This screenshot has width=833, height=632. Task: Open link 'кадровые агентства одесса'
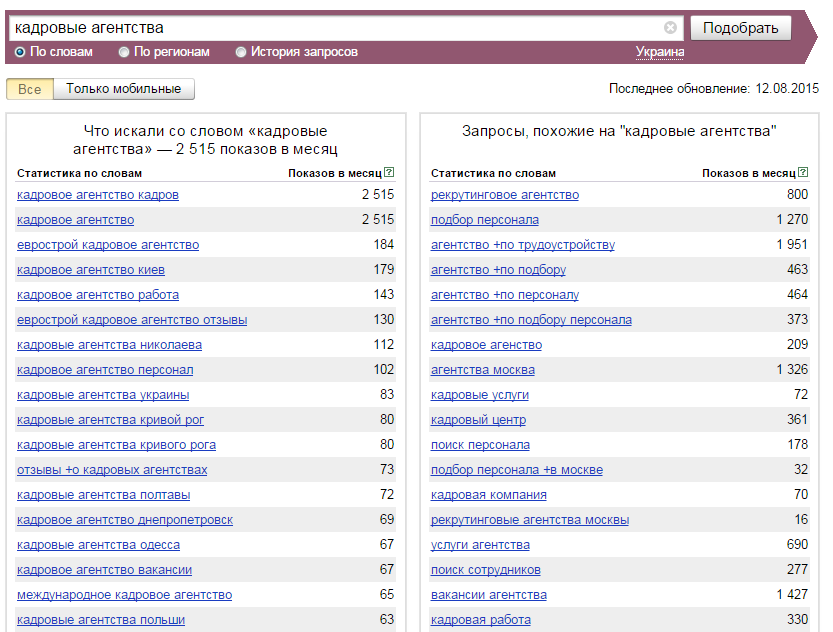(x=98, y=544)
